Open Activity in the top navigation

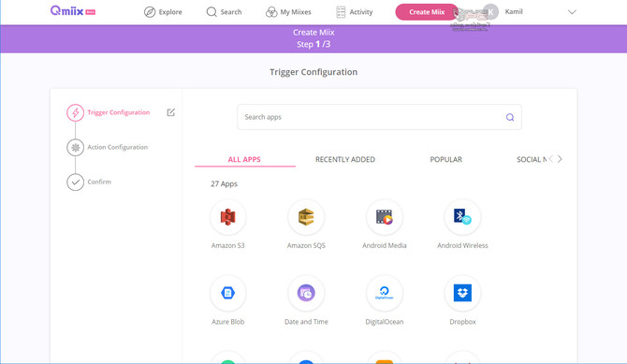point(355,12)
